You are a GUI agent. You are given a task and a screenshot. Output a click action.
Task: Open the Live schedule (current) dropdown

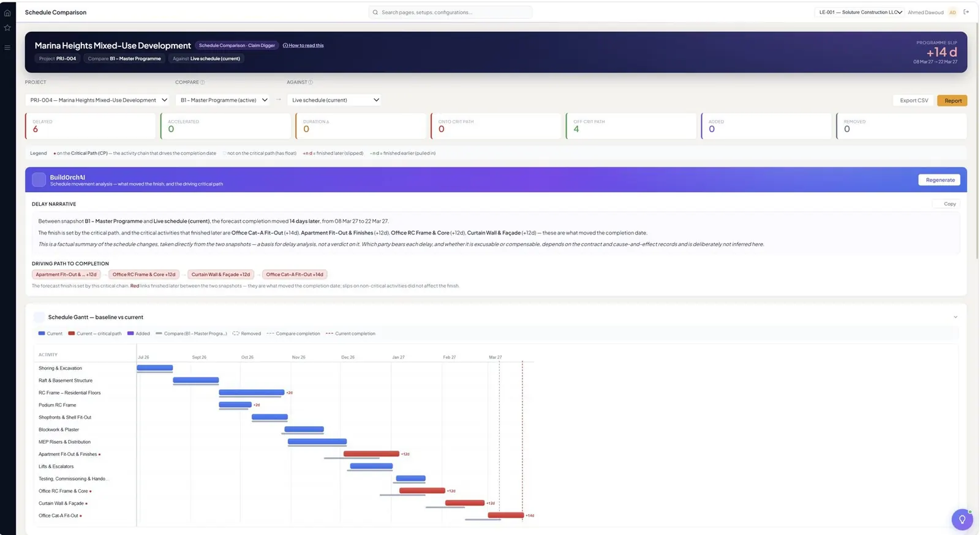point(334,100)
